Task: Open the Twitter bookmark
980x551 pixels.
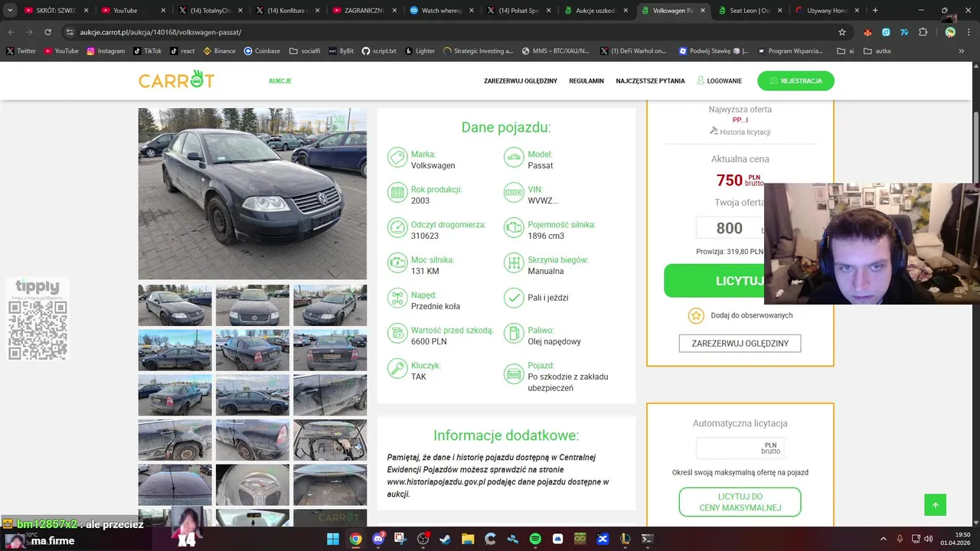Action: coord(21,51)
